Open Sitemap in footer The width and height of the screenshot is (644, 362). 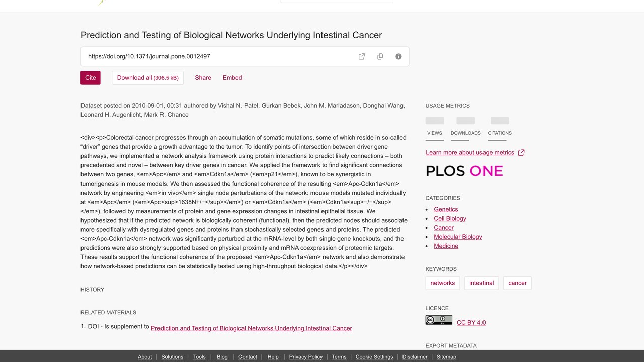(446, 357)
